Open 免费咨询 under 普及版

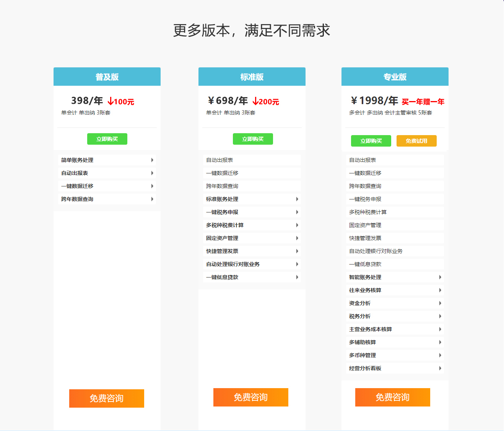tap(107, 398)
